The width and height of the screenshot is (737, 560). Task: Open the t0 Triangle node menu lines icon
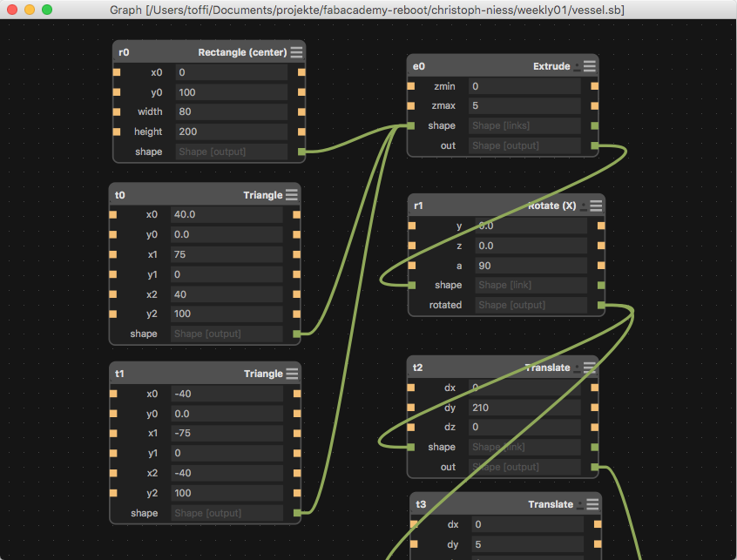click(292, 194)
